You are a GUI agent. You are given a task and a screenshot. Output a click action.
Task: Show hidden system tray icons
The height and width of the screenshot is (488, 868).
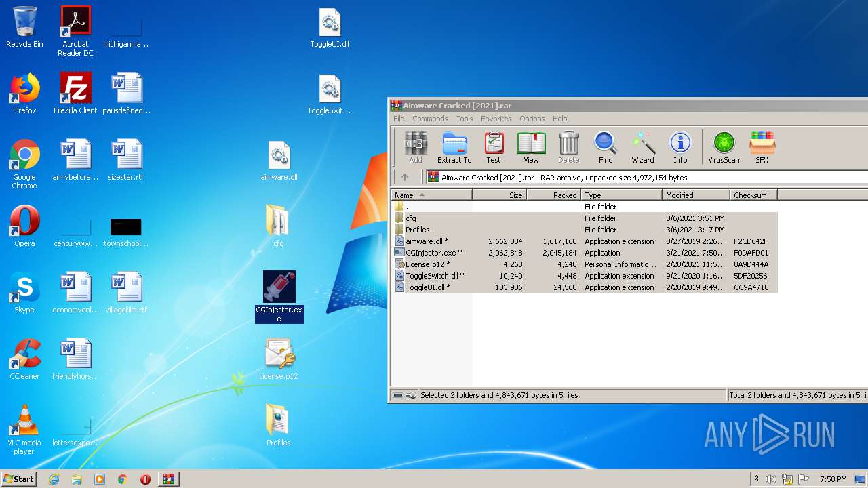coord(756,479)
